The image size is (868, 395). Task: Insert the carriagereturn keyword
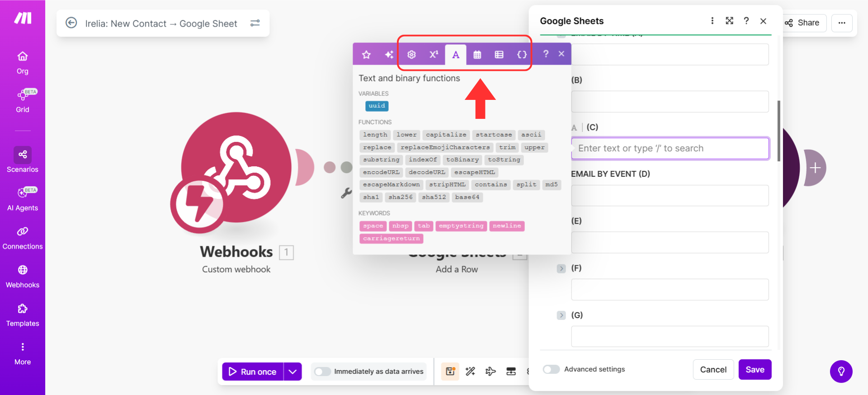point(392,239)
